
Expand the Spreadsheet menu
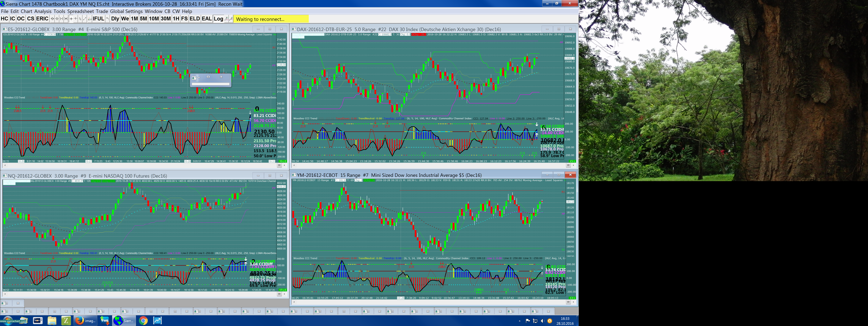80,11
